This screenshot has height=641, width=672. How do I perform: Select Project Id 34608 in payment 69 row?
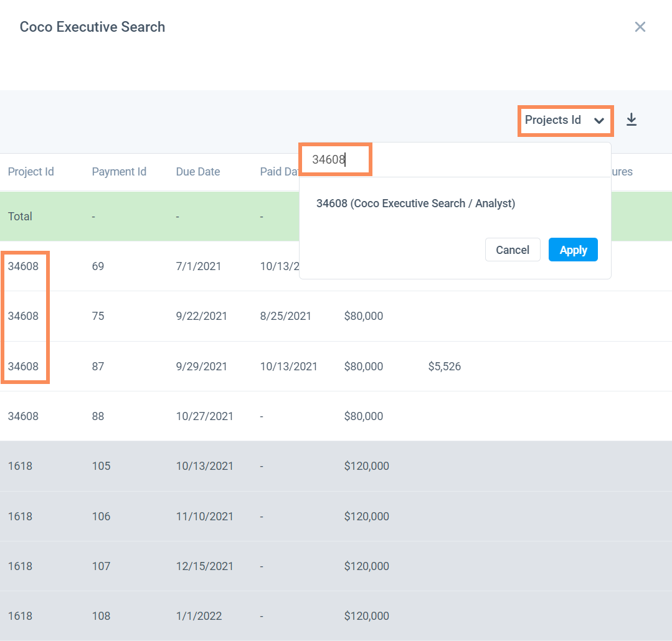click(x=23, y=266)
